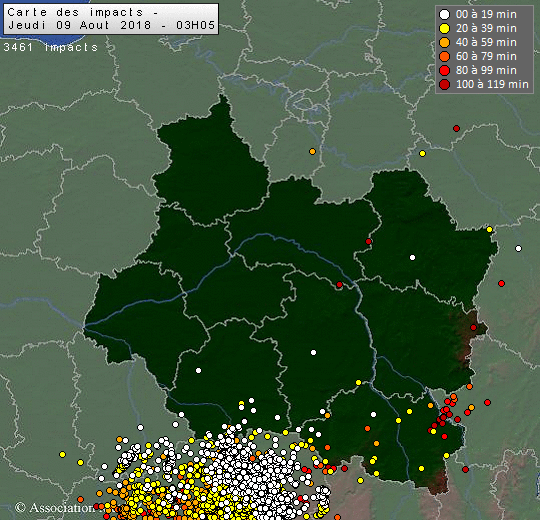Click the dark red impact dot on the eastern reddish border terrain

473,327
